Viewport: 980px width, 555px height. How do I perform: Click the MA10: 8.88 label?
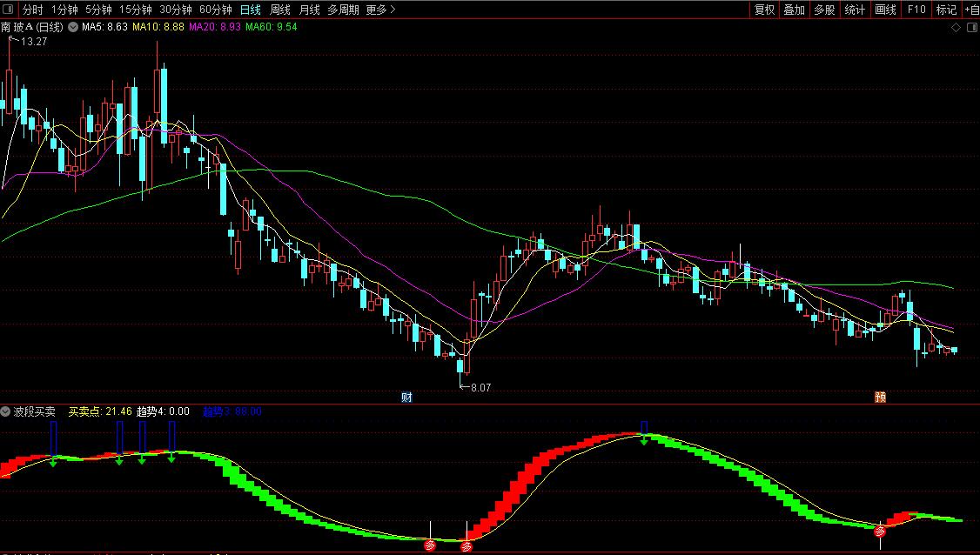pos(158,27)
